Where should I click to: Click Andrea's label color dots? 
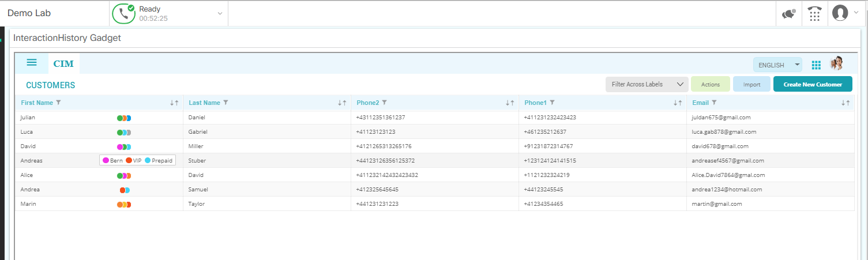tap(125, 190)
